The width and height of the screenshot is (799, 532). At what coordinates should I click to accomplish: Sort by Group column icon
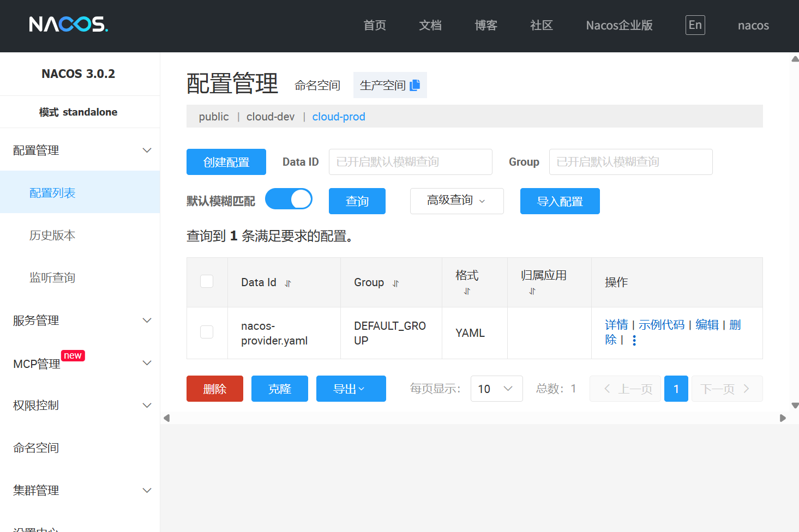[x=396, y=283]
